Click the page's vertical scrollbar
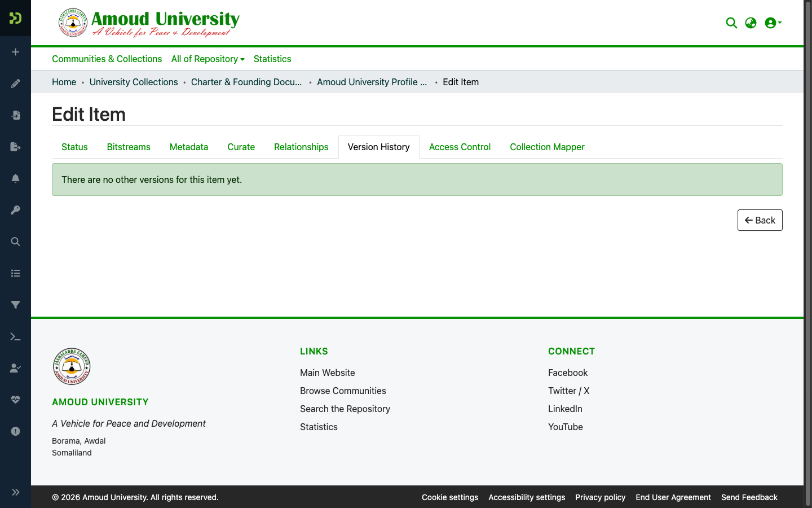Viewport: 812px width, 508px height. pos(807,254)
